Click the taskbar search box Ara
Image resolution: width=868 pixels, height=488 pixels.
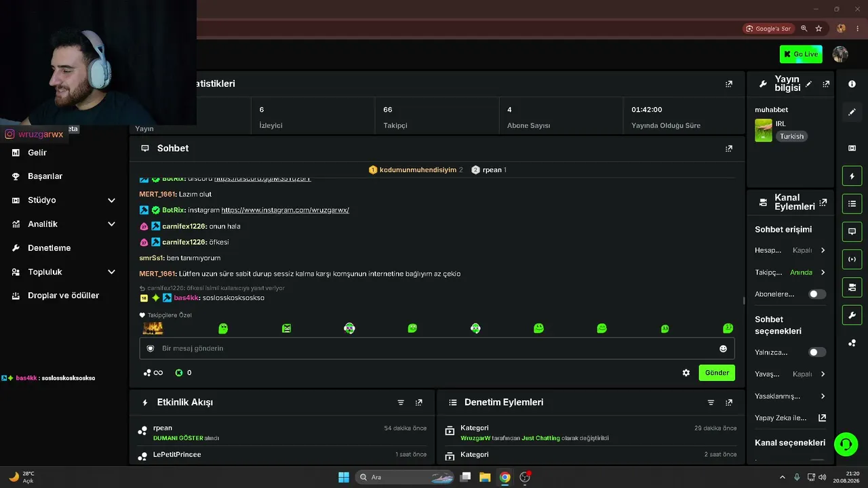[x=405, y=477]
